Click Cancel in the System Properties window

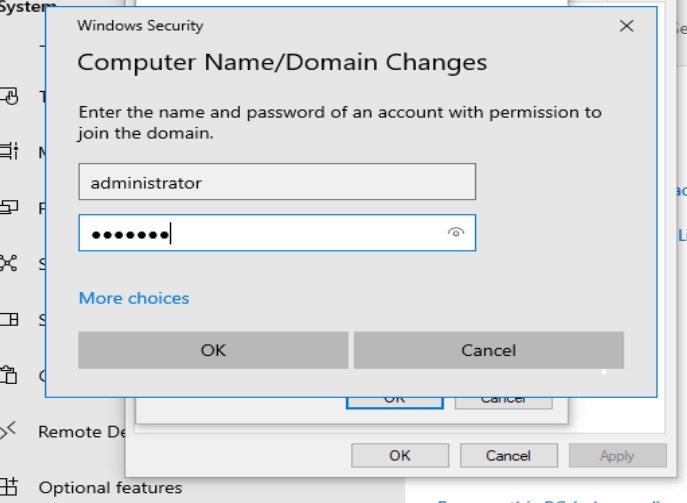(x=509, y=456)
